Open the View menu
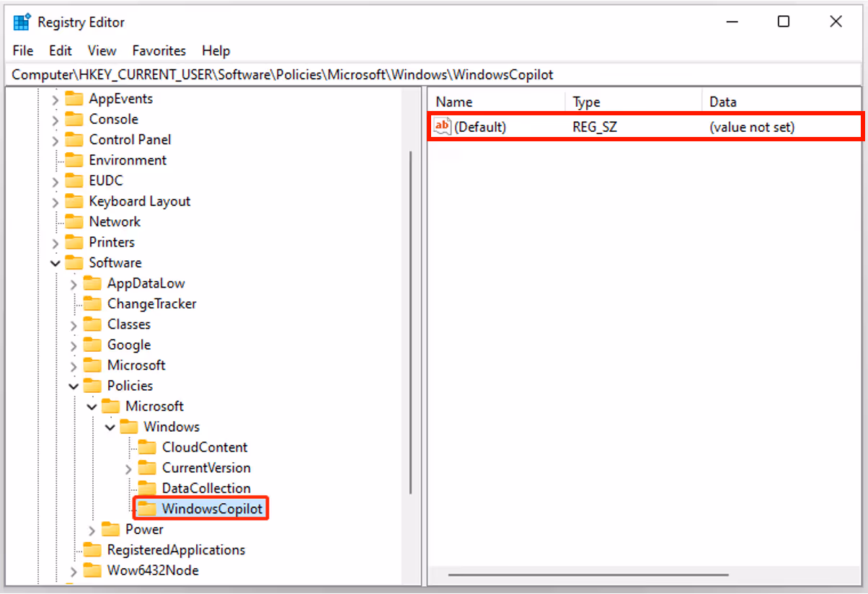 (x=102, y=50)
